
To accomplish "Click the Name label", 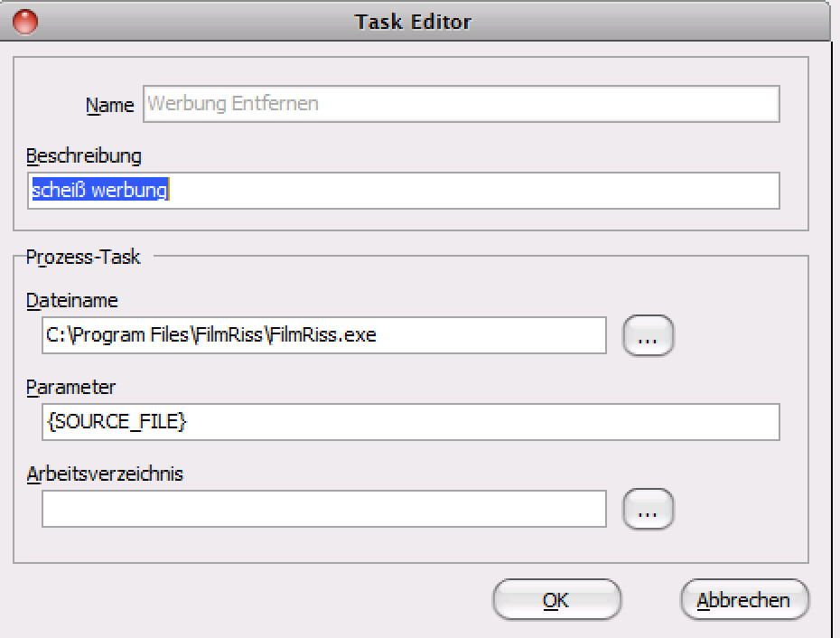I will point(110,105).
